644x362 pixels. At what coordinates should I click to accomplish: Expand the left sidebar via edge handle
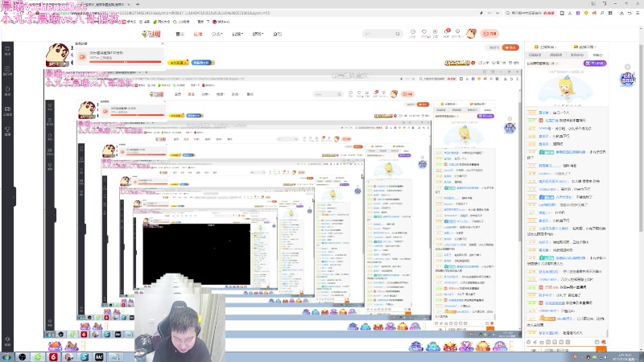14,196
